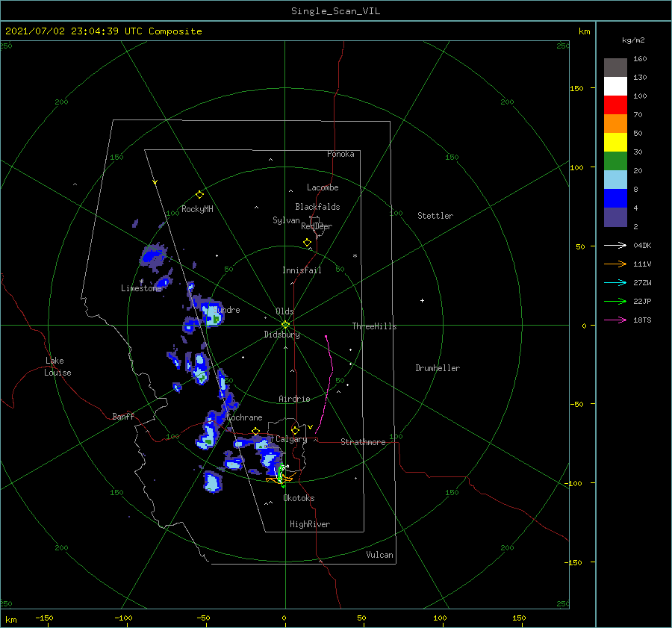
Task: Select the yellow diamond marker beside Cochrane
Action: point(256,431)
